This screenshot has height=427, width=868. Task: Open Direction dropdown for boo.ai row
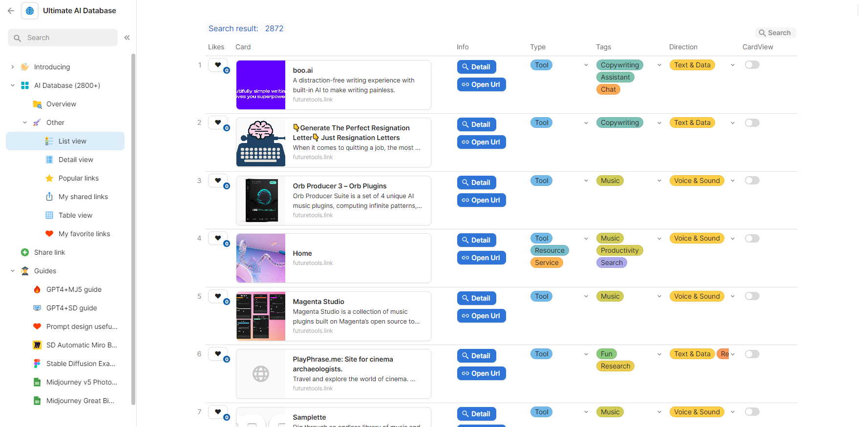click(733, 65)
